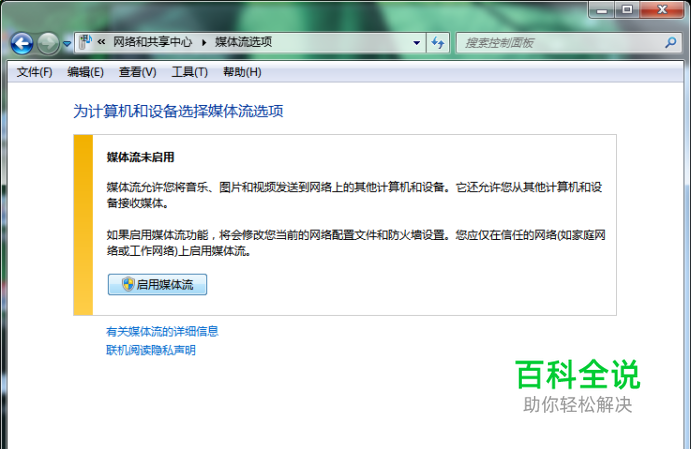Go back with the blue Back arrow
Viewport: 691px width, 449px height.
pyautogui.click(x=22, y=44)
